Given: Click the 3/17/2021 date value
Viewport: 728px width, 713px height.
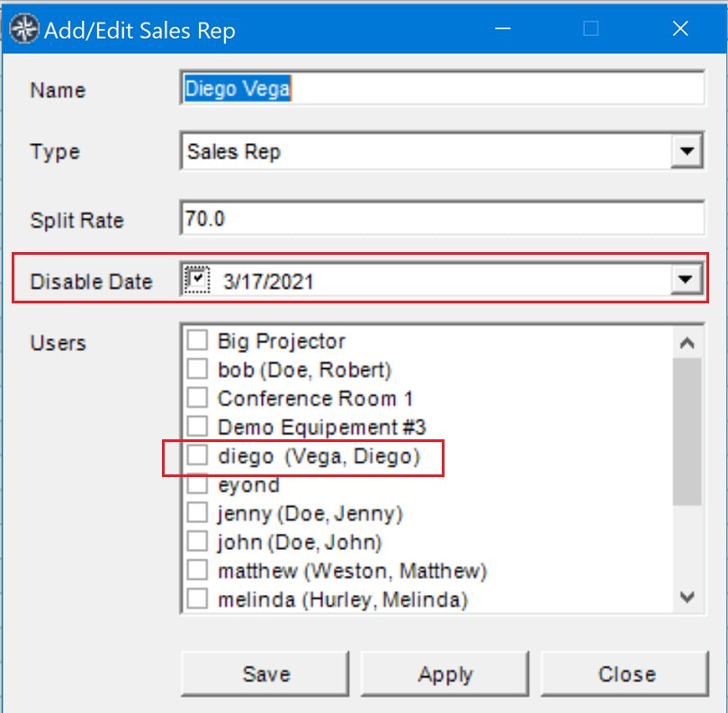Looking at the screenshot, I should tap(268, 282).
